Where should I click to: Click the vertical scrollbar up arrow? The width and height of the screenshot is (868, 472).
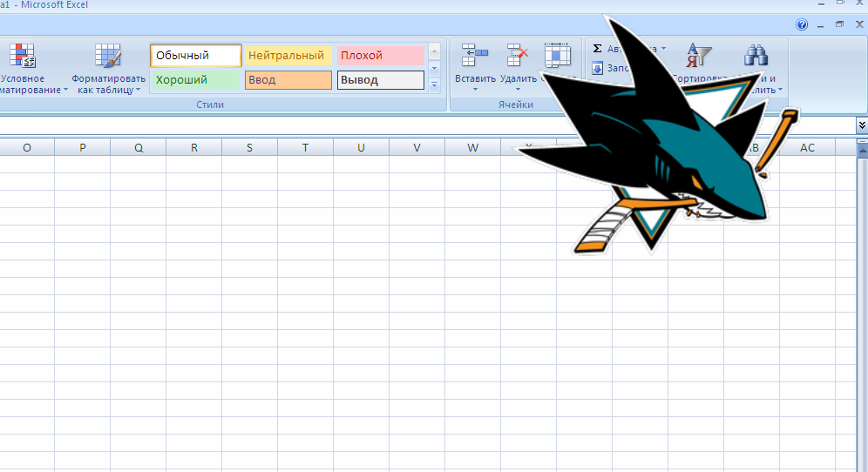862,152
